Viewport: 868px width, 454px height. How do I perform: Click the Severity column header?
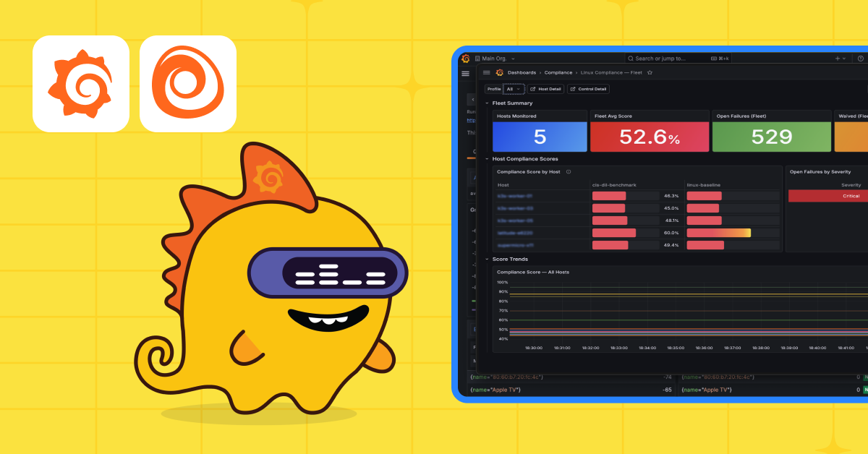(x=851, y=185)
